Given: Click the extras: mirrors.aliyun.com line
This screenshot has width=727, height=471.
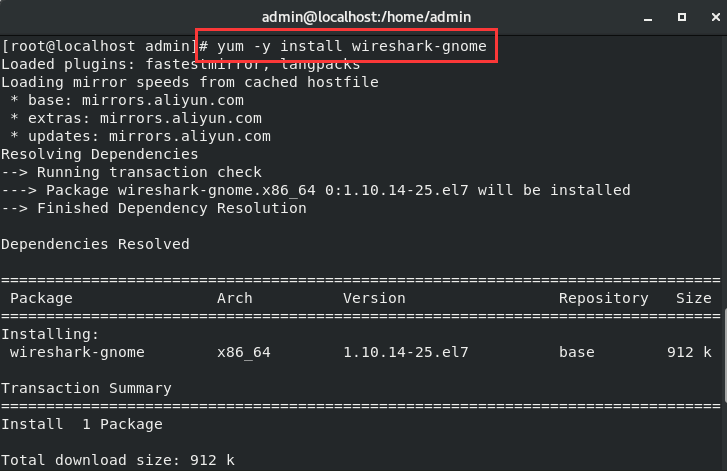Looking at the screenshot, I should click(x=136, y=118).
